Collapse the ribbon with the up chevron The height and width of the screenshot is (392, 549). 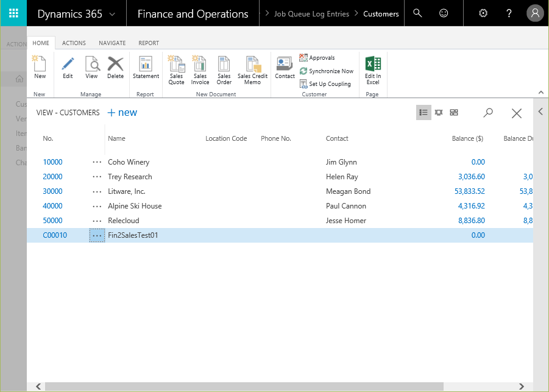tap(541, 93)
